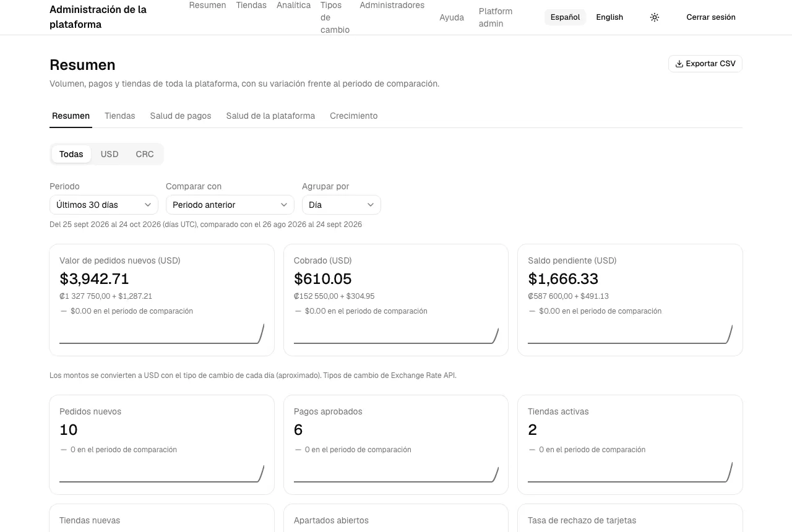Click the $610.05 collected amount
Screen dimensions: 792x532
pyautogui.click(x=323, y=279)
